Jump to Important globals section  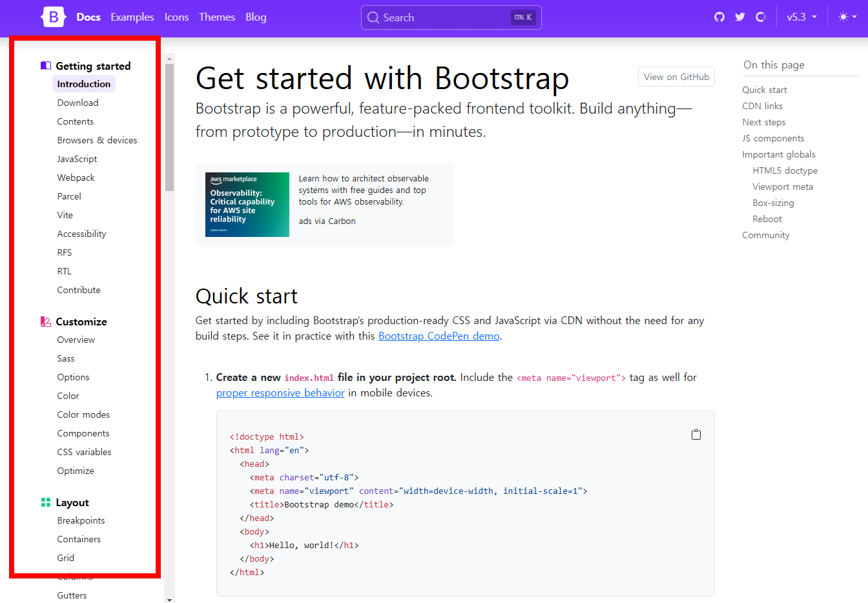(778, 154)
